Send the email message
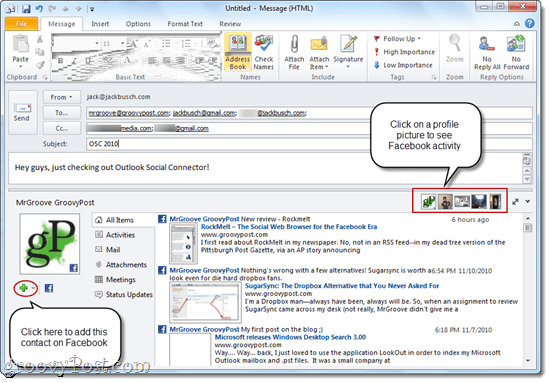This screenshot has width=550, height=383. (22, 113)
